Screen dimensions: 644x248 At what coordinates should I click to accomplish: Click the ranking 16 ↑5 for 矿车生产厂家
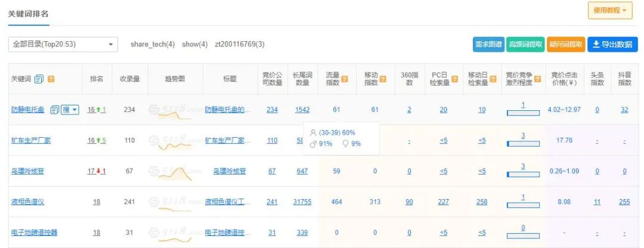tap(97, 141)
